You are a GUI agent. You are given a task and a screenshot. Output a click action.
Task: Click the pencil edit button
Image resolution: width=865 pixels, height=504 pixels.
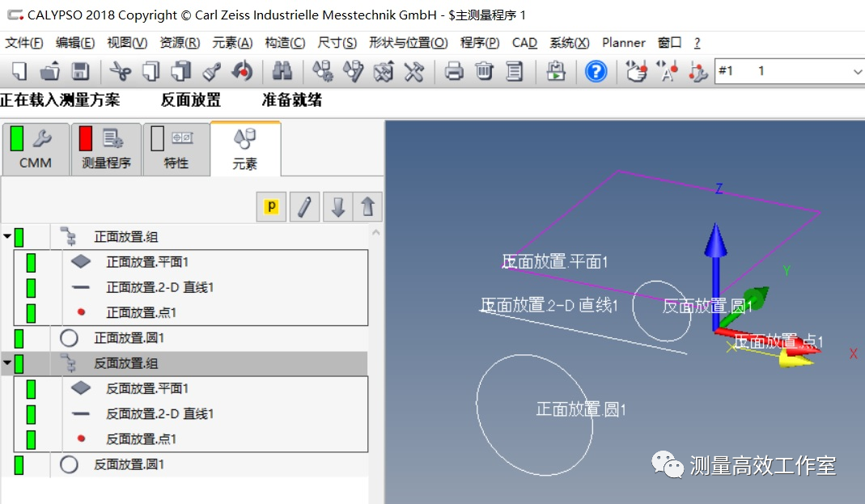(x=304, y=207)
